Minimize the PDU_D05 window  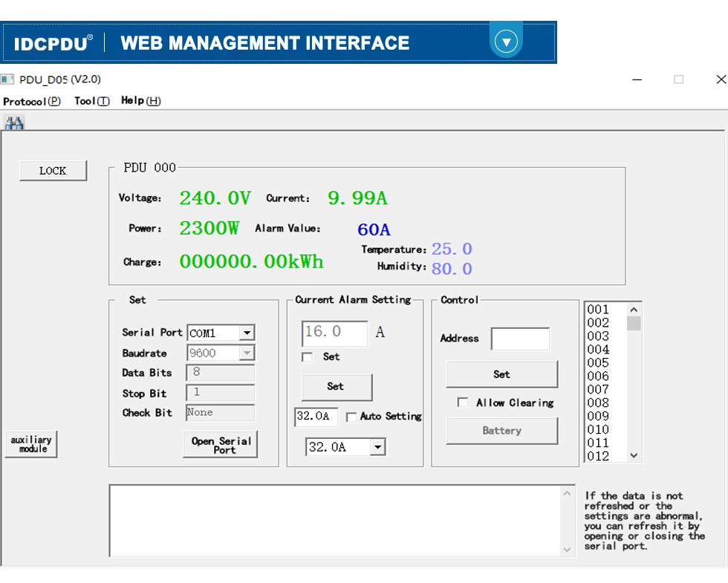(x=637, y=80)
